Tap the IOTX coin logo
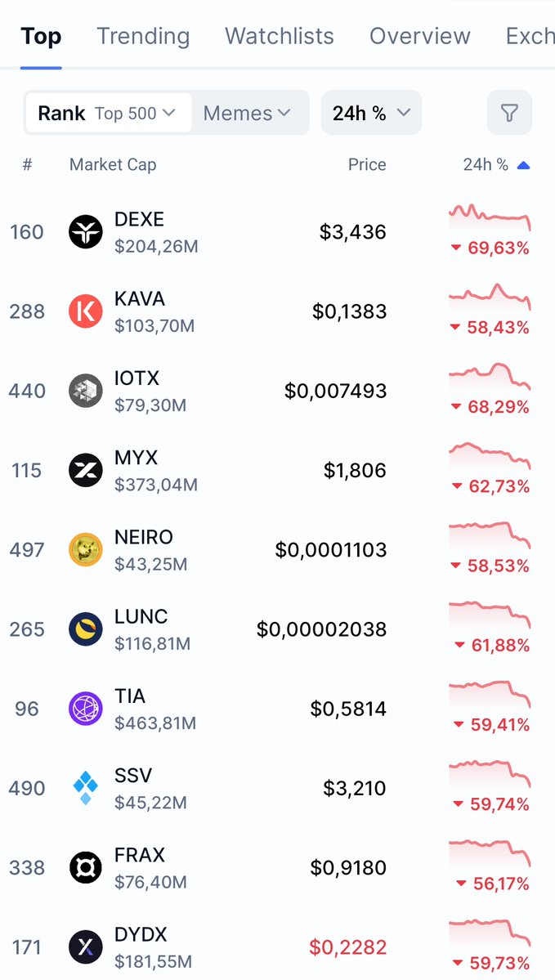Image resolution: width=555 pixels, height=980 pixels. click(86, 391)
